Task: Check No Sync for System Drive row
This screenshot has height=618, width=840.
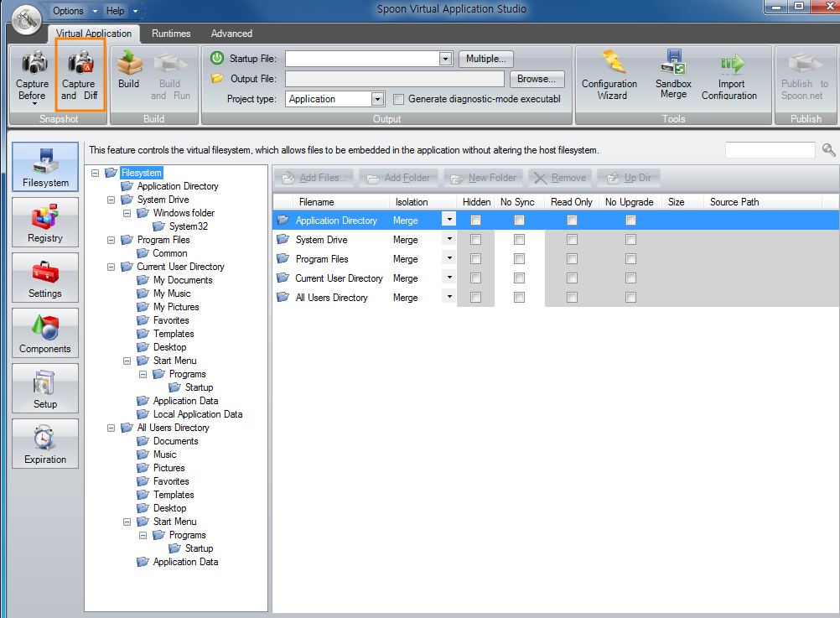Action: coord(519,240)
